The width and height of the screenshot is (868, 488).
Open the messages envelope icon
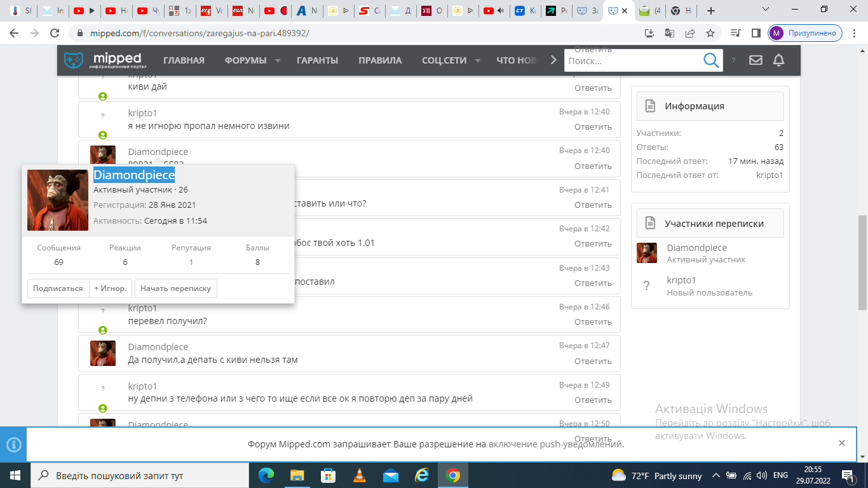756,60
